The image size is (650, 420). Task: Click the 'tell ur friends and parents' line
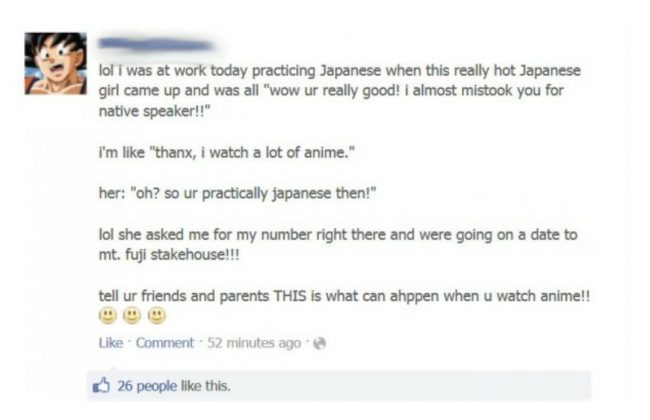[x=344, y=296]
